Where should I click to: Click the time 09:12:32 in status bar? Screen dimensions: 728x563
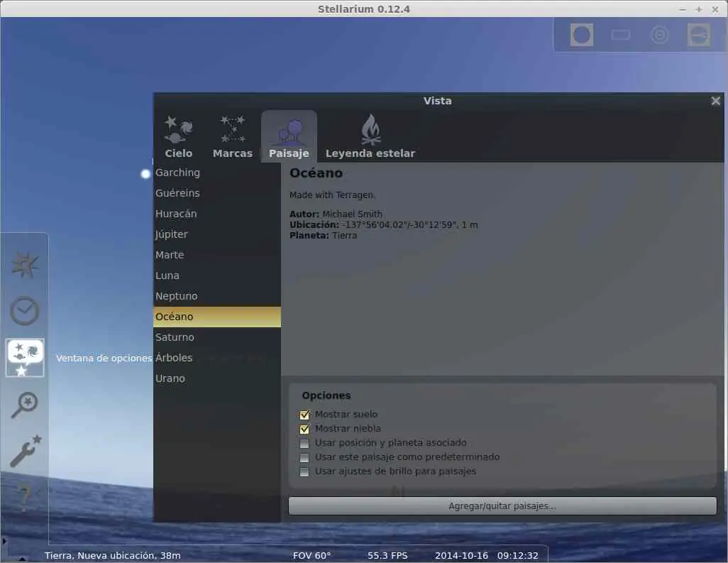coord(518,556)
